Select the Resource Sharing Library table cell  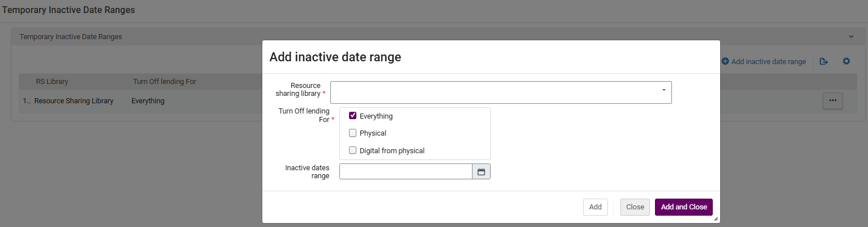tap(74, 101)
